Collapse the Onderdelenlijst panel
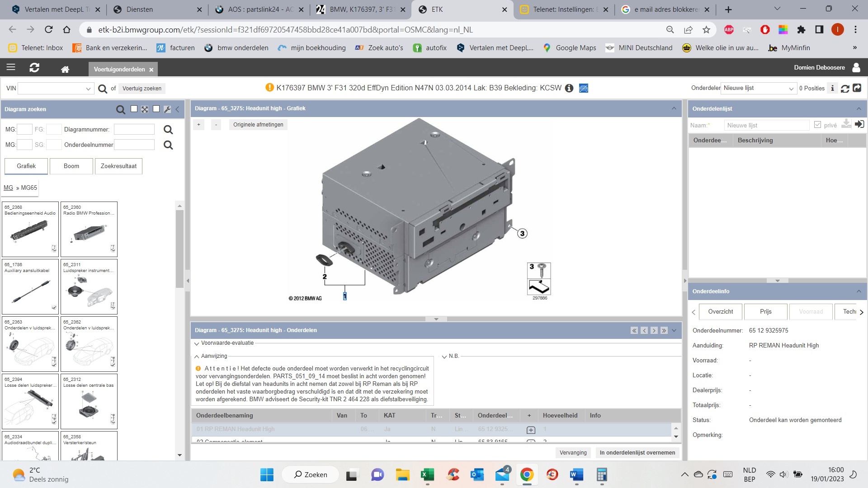Image resolution: width=868 pixels, height=488 pixels. (x=859, y=109)
